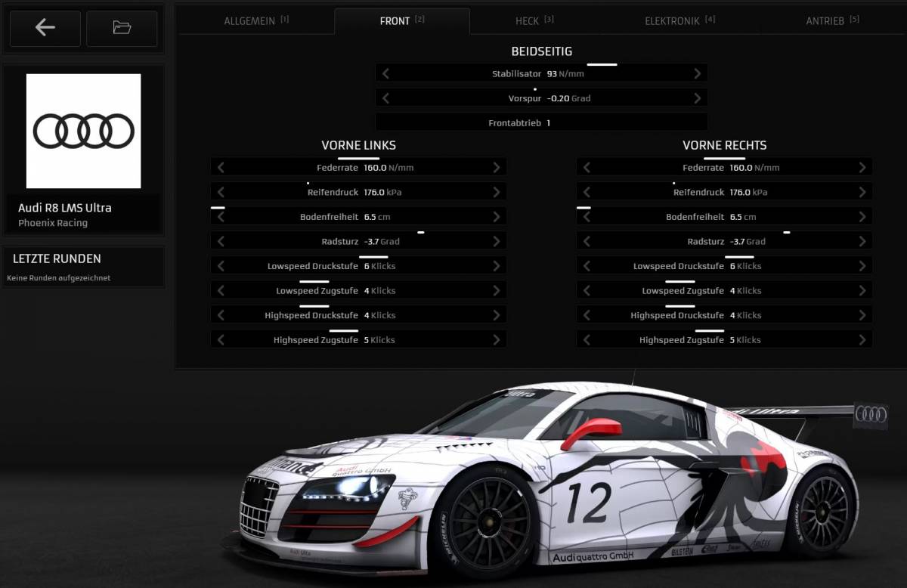
Task: Click the Frontabtrieb value field
Action: click(541, 122)
